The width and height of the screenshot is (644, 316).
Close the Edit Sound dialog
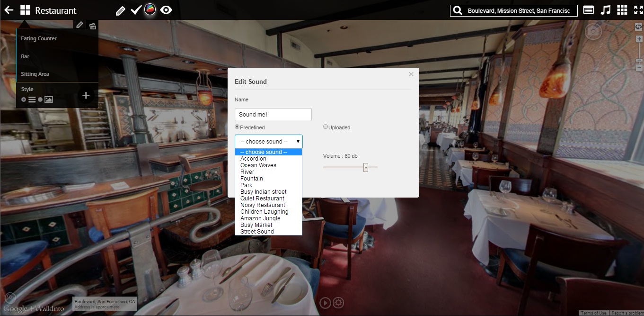tap(411, 74)
